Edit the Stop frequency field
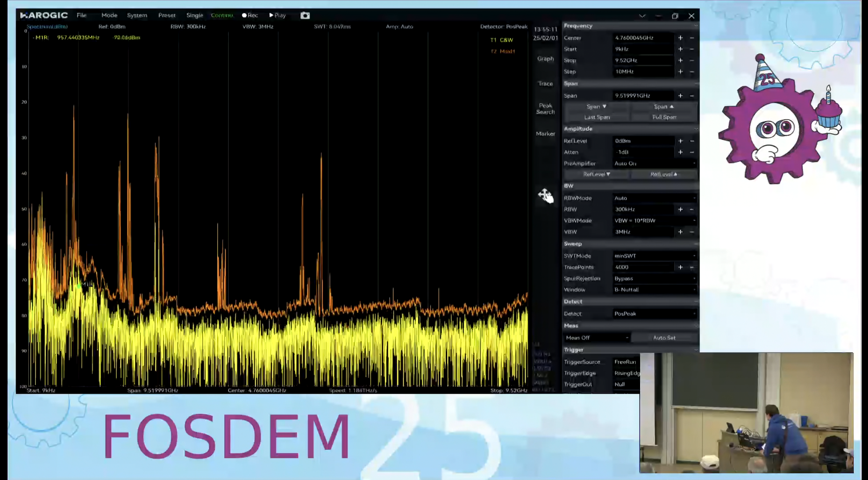 click(643, 60)
